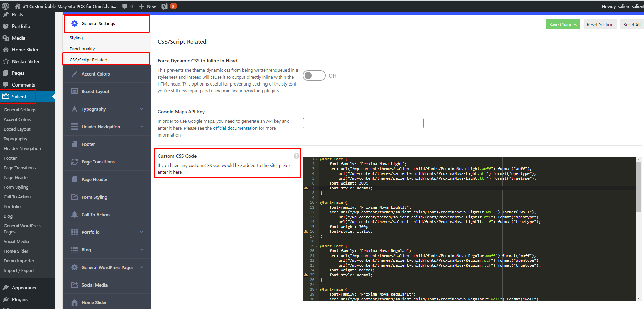Click the WordPress logo icon
This screenshot has width=644, height=309.
6,6
